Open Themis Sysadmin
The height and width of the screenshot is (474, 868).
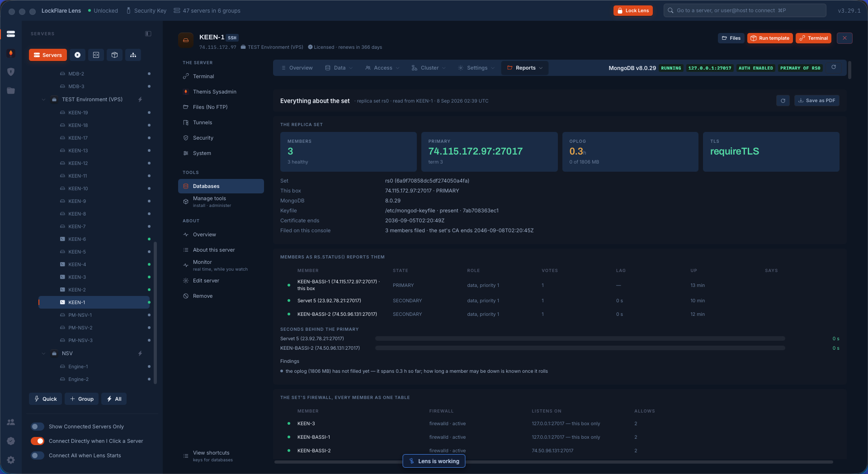(221, 92)
